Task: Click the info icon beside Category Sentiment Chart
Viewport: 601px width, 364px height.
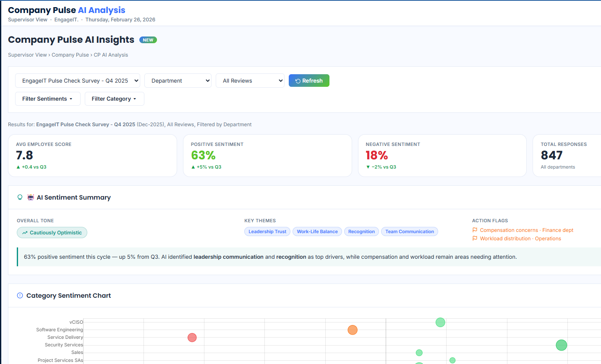Action: click(20, 296)
